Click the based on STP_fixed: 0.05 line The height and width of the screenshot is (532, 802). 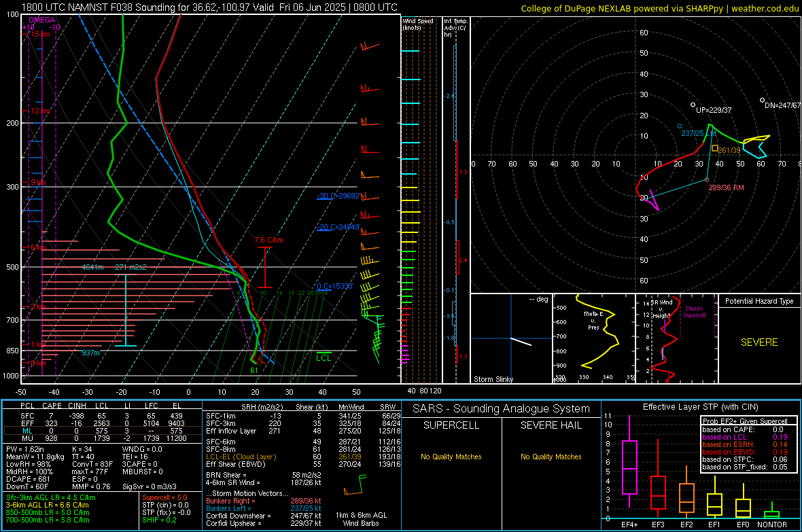tap(745, 467)
